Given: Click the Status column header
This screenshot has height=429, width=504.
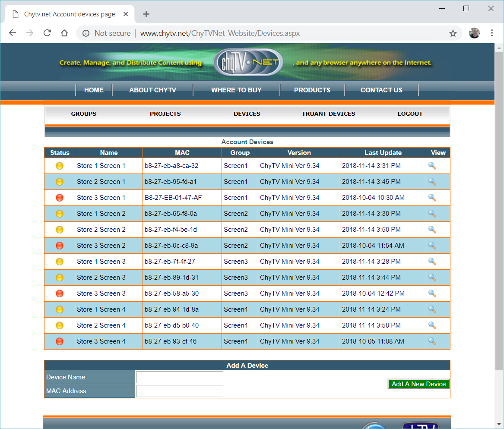Looking at the screenshot, I should (x=60, y=153).
